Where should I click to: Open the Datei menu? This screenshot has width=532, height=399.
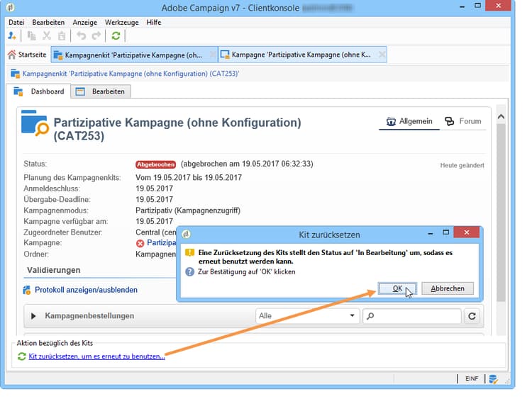[16, 23]
